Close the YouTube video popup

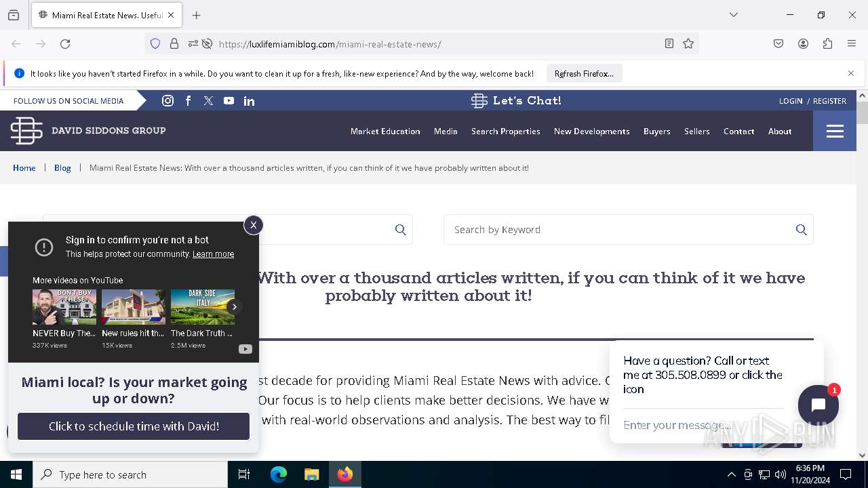[x=253, y=225]
